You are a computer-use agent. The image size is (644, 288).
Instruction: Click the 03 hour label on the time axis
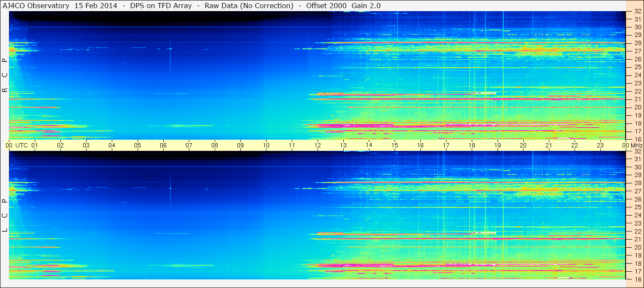[x=86, y=145]
